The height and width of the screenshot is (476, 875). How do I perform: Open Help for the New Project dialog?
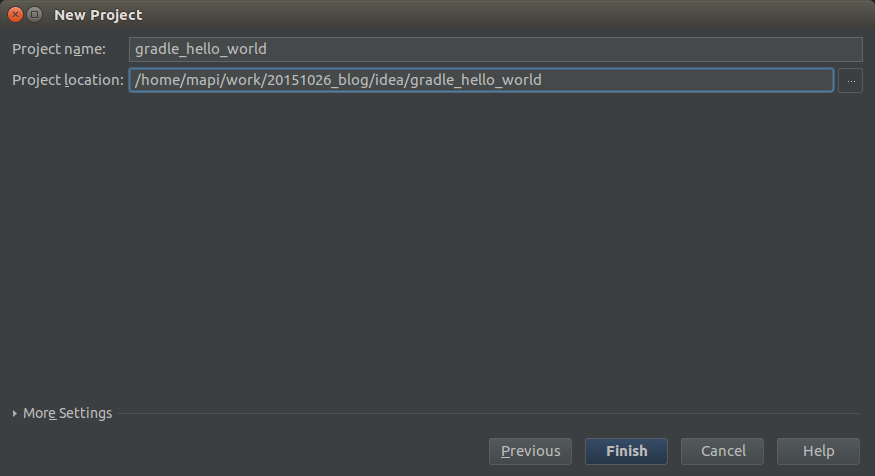click(818, 451)
